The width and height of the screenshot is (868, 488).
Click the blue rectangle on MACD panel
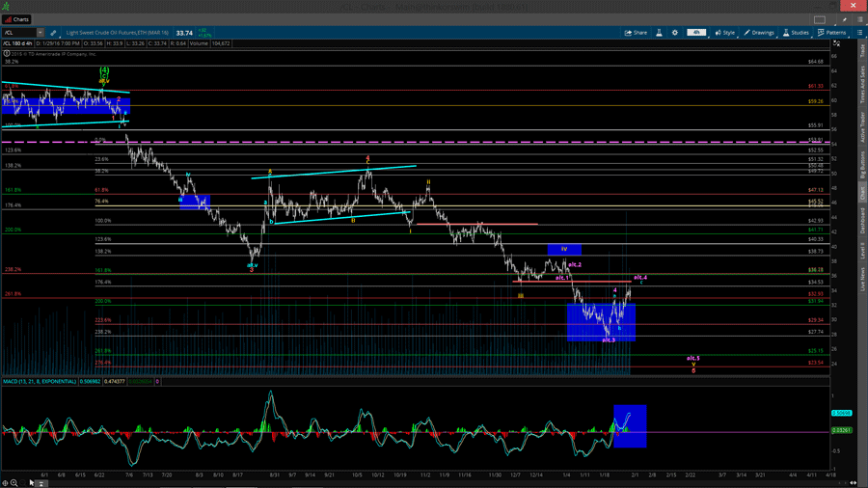(630, 425)
